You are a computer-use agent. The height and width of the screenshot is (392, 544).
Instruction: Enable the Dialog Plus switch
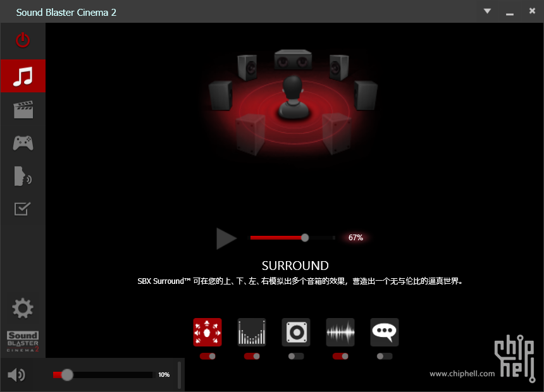click(x=385, y=356)
